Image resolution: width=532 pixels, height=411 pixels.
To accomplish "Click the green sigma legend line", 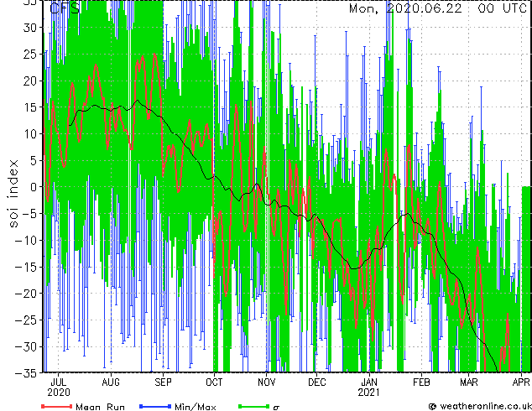I will click(254, 406).
